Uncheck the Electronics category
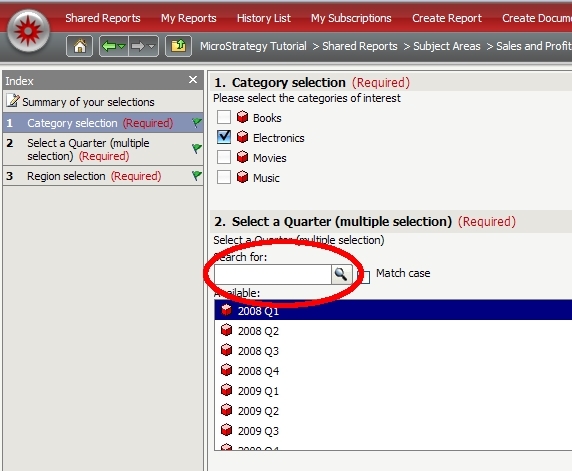The height and width of the screenshot is (471, 572). 224,137
